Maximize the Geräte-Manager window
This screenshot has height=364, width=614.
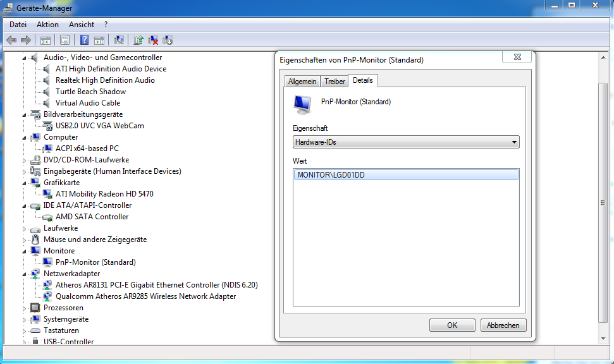click(572, 6)
